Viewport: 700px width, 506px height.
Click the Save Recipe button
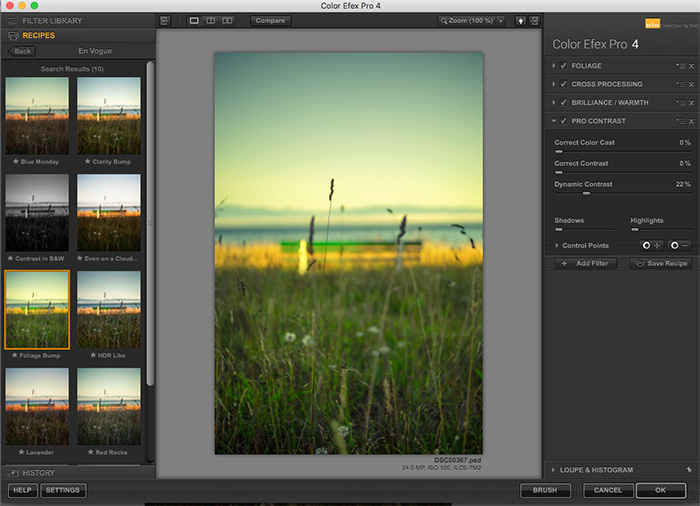point(661,263)
